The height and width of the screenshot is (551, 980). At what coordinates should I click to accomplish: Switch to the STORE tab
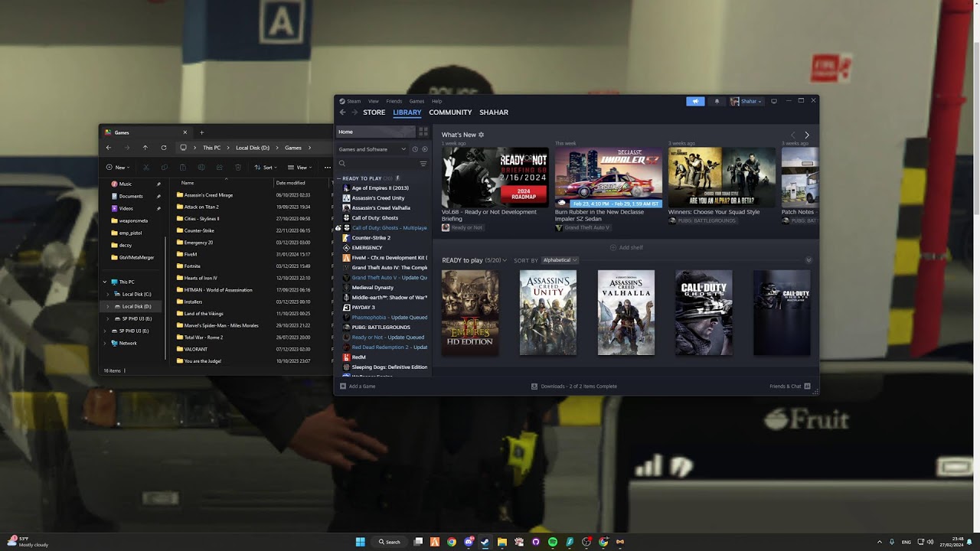(x=374, y=112)
